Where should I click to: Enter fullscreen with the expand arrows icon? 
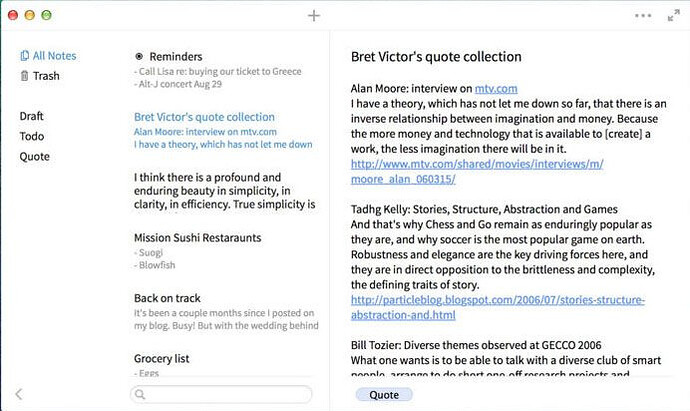tap(673, 16)
